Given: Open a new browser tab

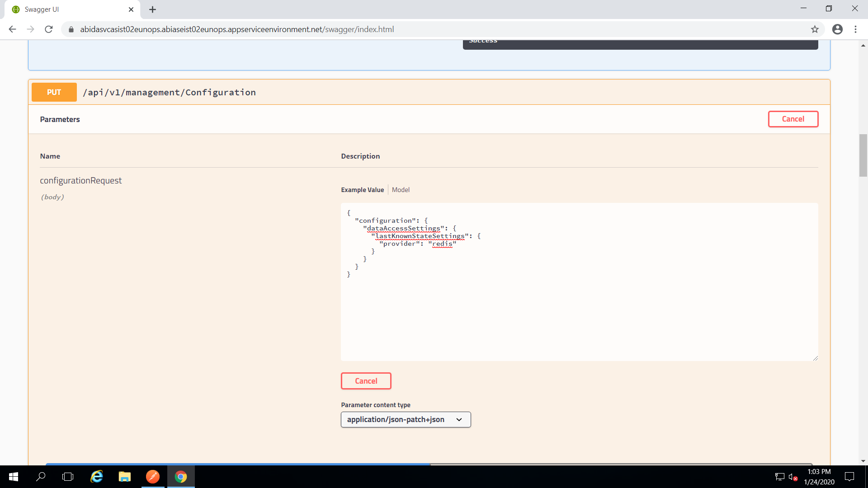Looking at the screenshot, I should click(153, 9).
